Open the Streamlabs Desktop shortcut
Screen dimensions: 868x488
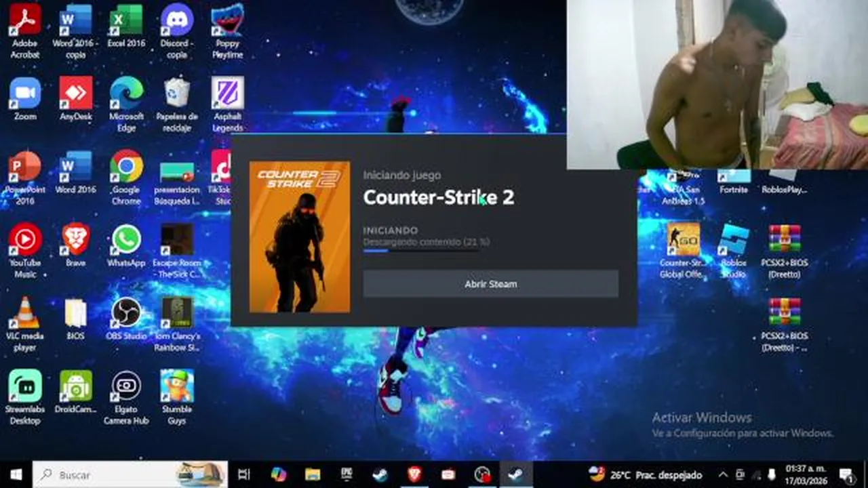pos(25,397)
